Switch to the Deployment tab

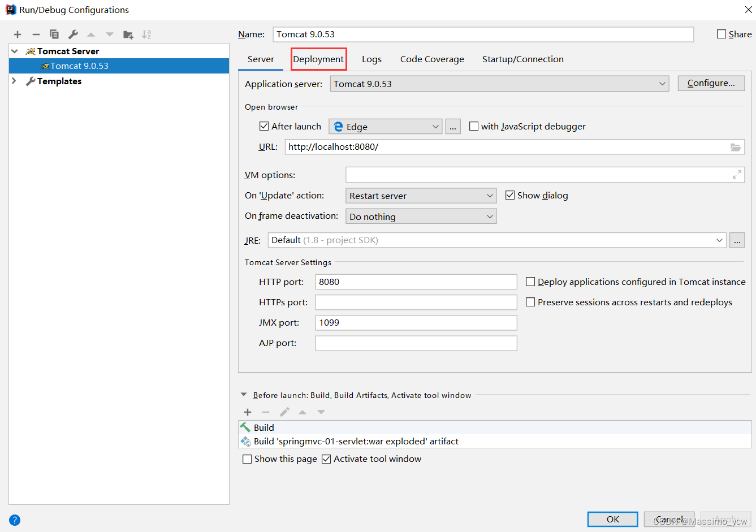[318, 59]
